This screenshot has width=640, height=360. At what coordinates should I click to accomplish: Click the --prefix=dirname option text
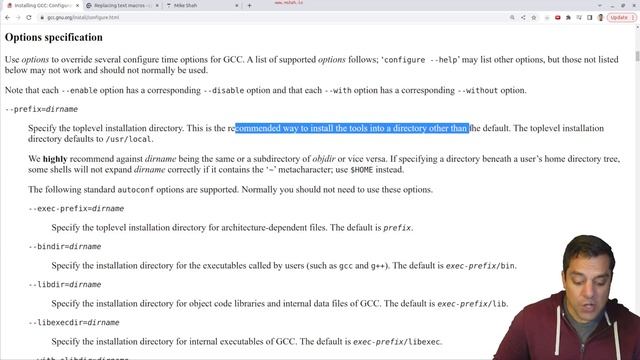[41, 109]
